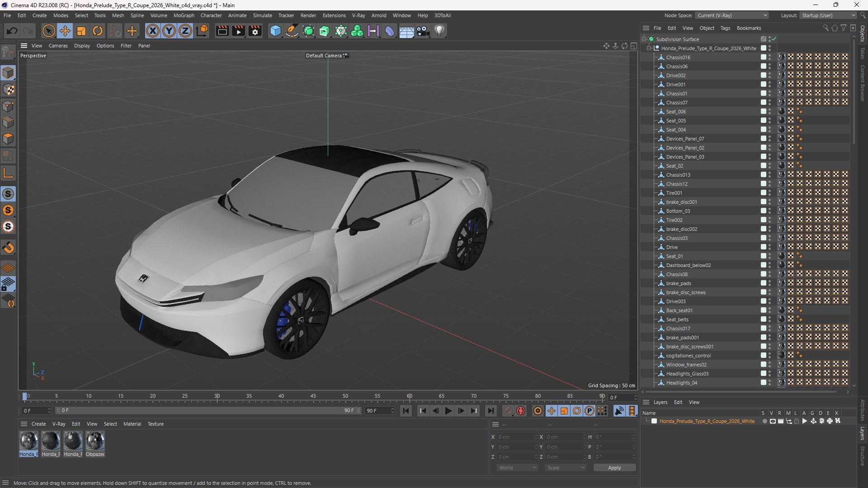This screenshot has width=868, height=488.
Task: Click the Apply button
Action: tap(614, 468)
